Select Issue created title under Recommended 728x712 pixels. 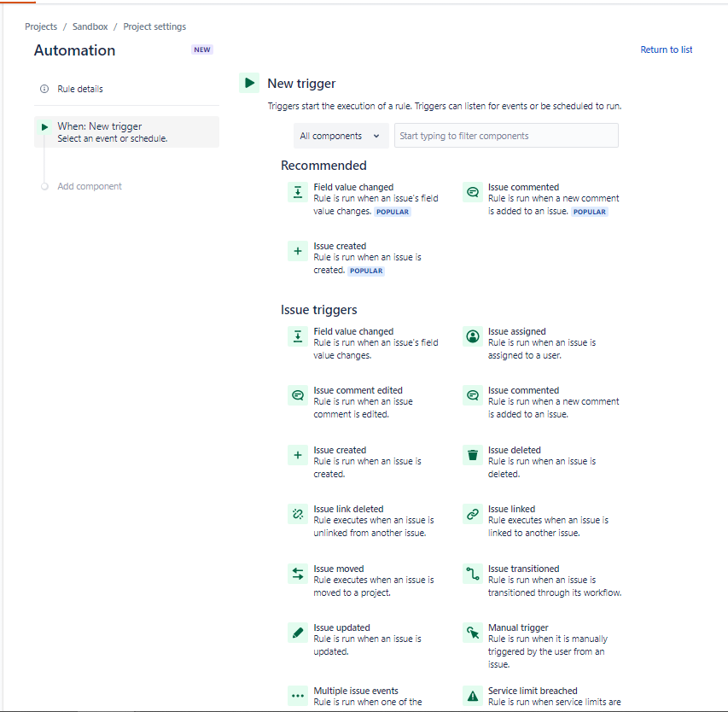(x=340, y=246)
